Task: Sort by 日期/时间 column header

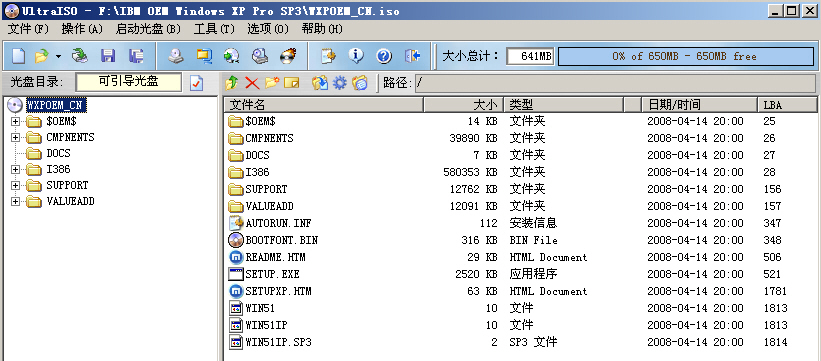Action: click(x=700, y=105)
